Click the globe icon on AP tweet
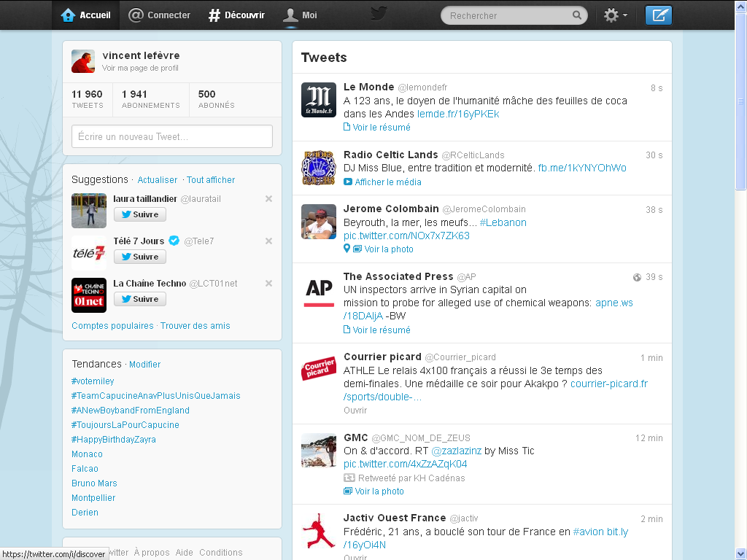 (637, 277)
